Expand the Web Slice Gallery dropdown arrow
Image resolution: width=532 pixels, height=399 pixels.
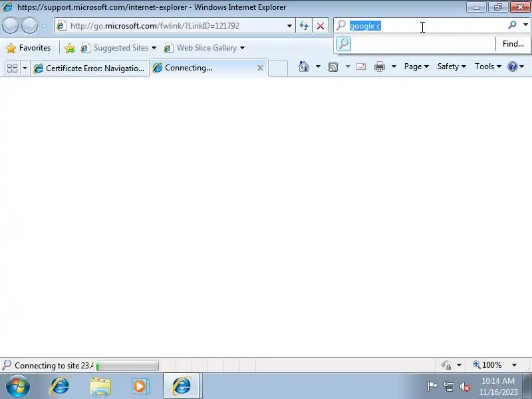pyautogui.click(x=242, y=48)
